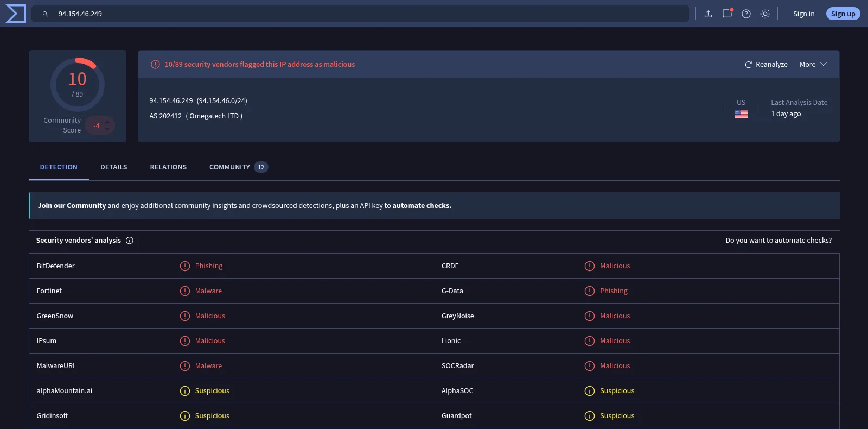Click BitDefender's red Phishing alert icon
The image size is (868, 429).
coord(185,266)
